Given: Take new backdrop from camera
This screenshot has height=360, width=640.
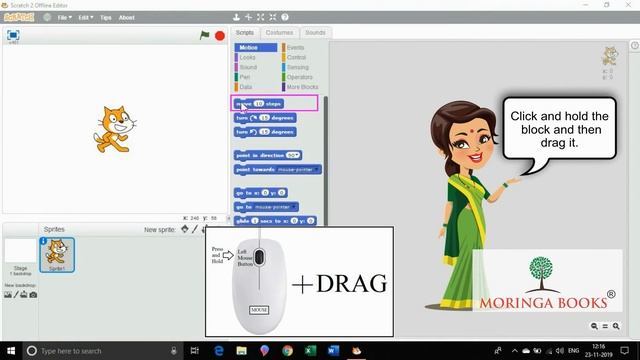Looking at the screenshot, I should pos(33,294).
